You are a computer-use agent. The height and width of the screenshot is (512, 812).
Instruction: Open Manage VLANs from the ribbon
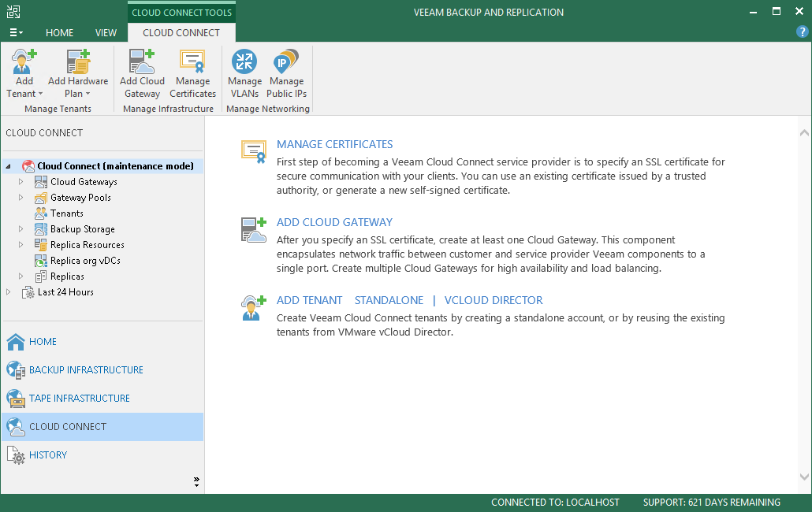244,74
